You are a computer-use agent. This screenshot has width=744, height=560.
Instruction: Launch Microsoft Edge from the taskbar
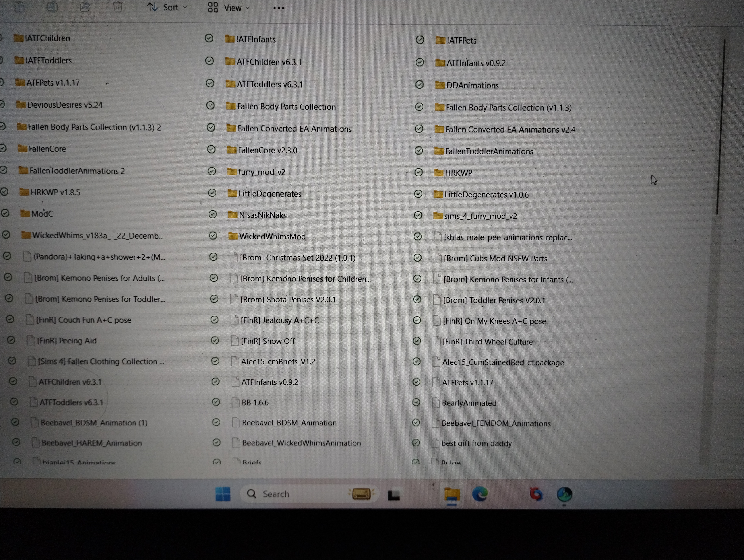(480, 494)
